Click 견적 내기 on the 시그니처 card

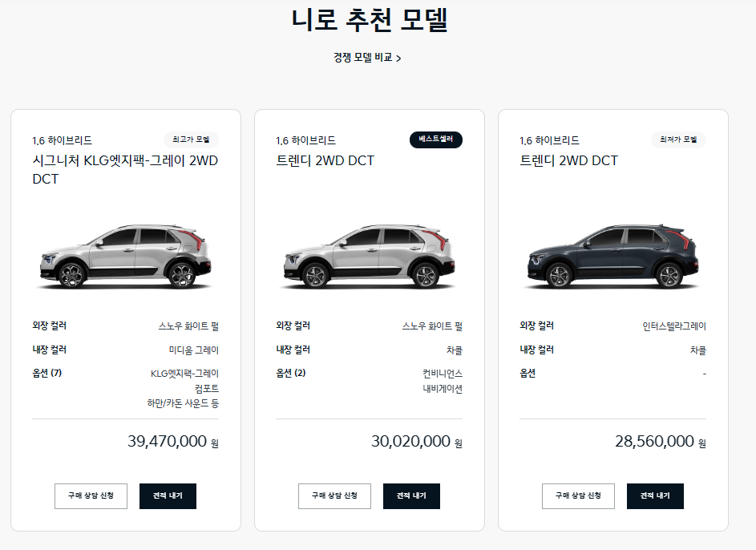[x=168, y=495]
